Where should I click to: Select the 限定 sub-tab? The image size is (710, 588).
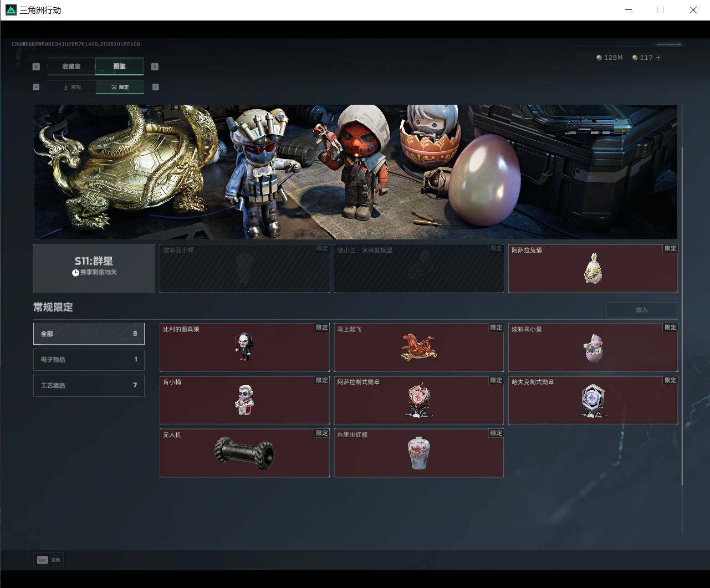tap(120, 87)
